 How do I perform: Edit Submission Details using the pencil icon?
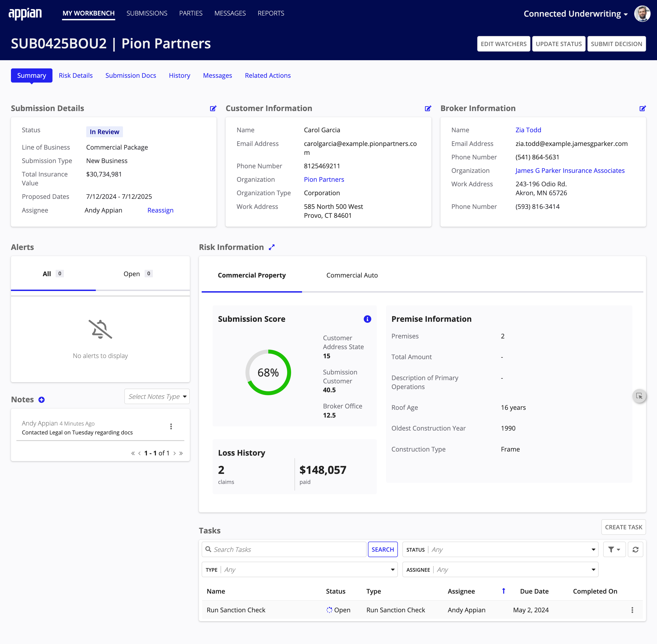[213, 109]
